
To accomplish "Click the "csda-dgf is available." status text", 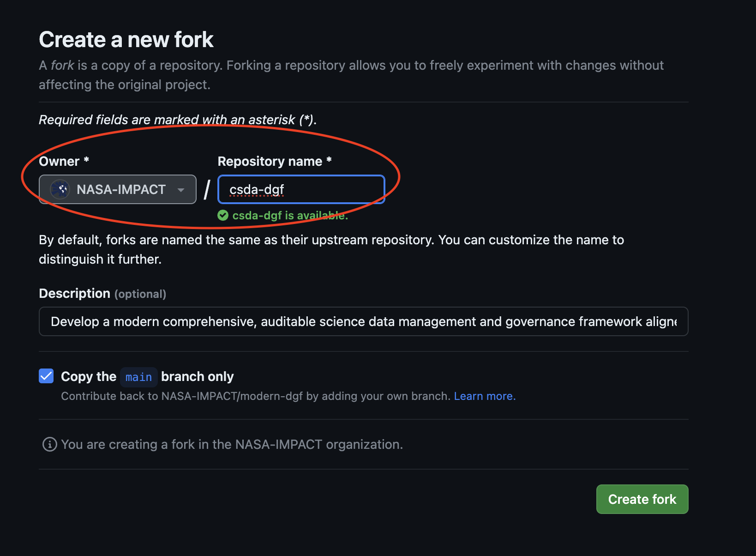I will [x=290, y=215].
